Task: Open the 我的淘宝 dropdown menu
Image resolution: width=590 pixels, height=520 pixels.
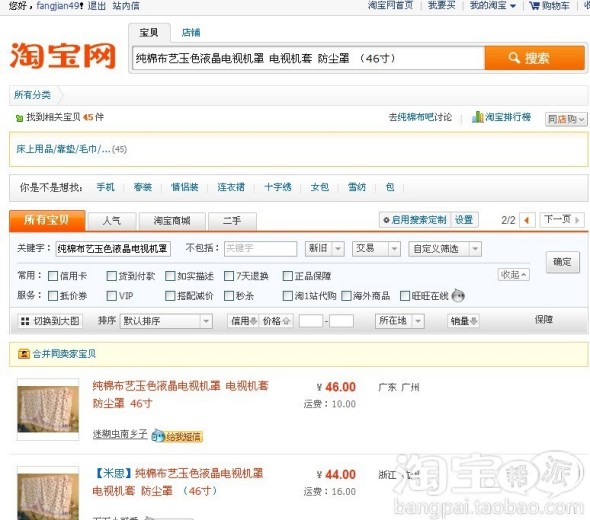Action: [493, 5]
